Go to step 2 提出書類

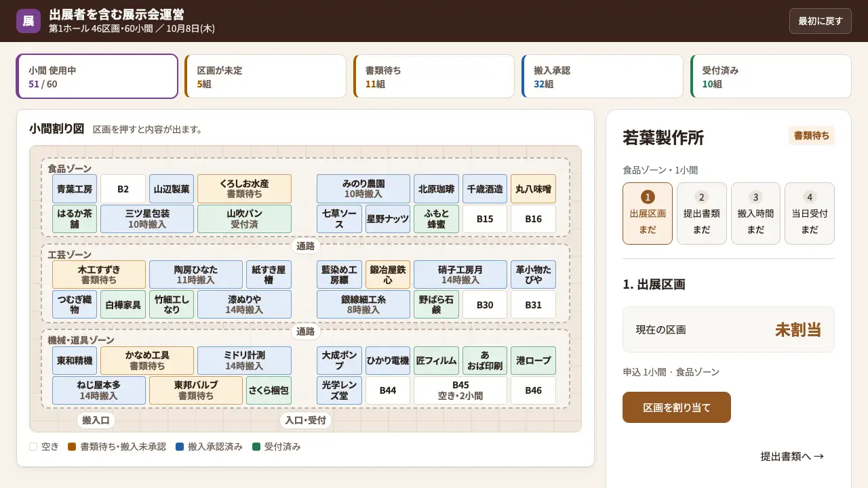(x=702, y=213)
